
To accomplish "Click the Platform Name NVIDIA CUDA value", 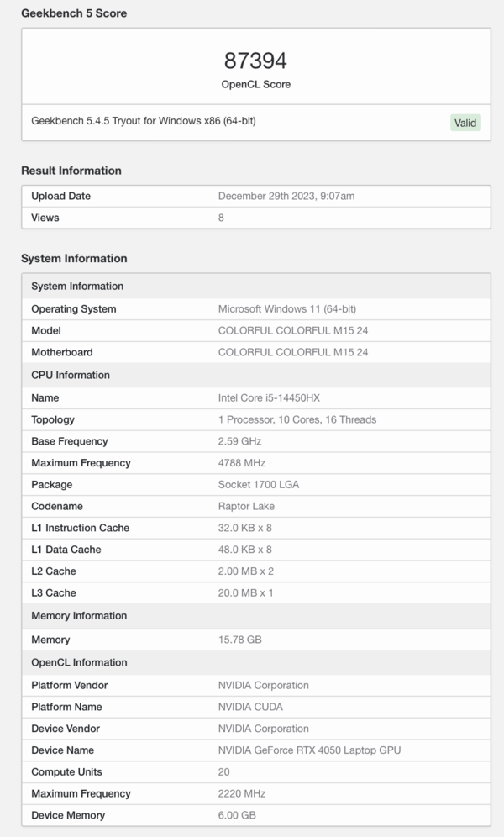I will [x=250, y=707].
